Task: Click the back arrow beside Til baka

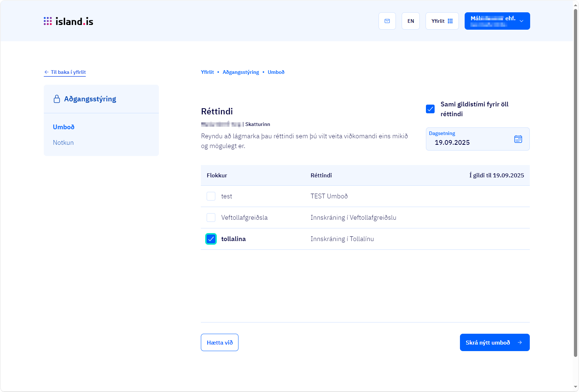Action: tap(46, 72)
